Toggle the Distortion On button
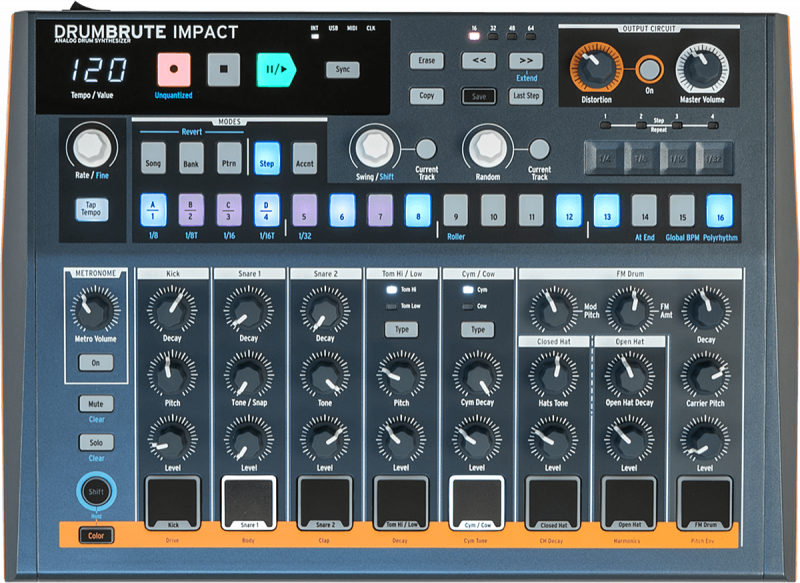The height and width of the screenshot is (583, 800). 649,70
